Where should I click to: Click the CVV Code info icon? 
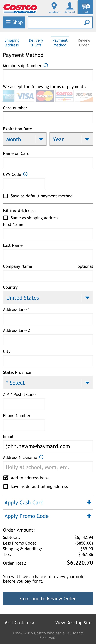[25, 174]
